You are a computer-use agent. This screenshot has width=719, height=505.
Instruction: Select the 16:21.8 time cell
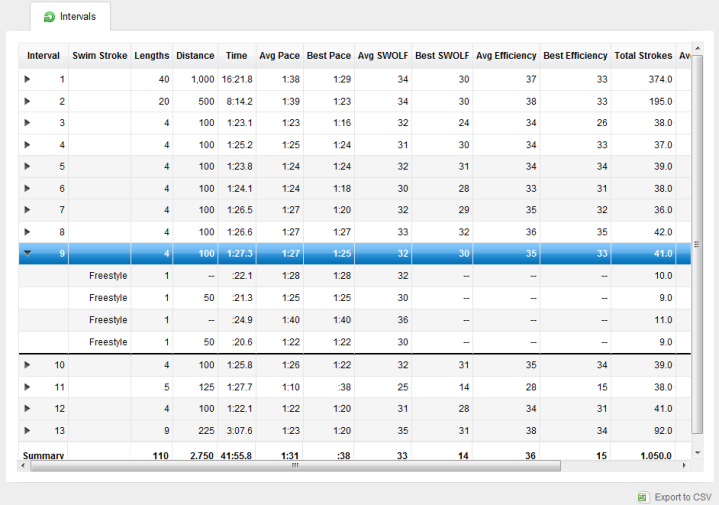[x=237, y=79]
